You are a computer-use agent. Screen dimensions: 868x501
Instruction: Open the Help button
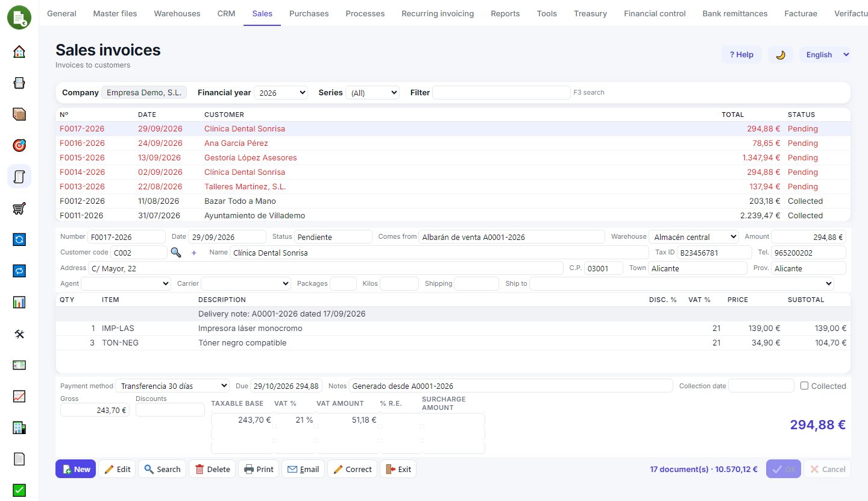tap(741, 54)
